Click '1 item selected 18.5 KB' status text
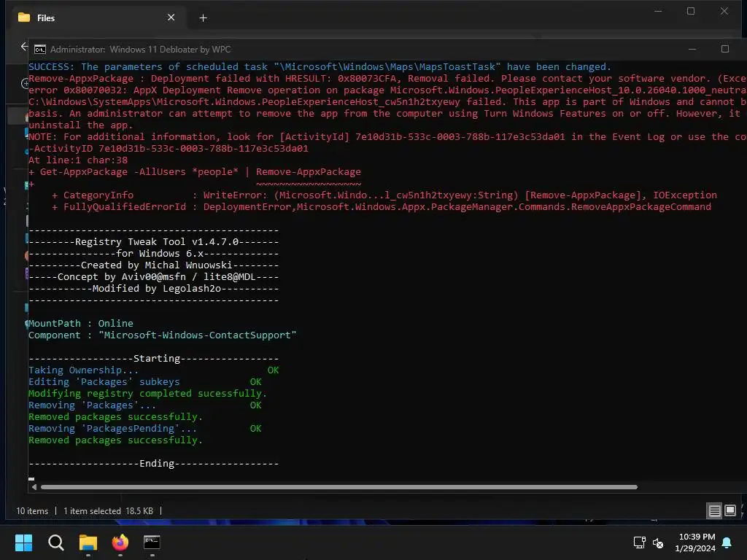The width and height of the screenshot is (747, 560). 108,511
